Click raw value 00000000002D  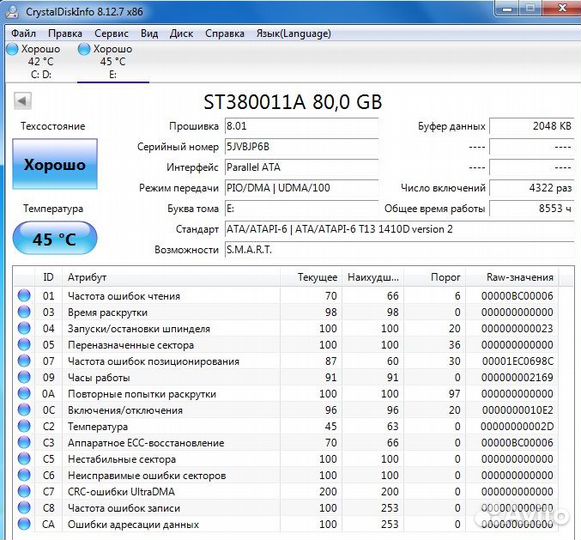pyautogui.click(x=517, y=426)
